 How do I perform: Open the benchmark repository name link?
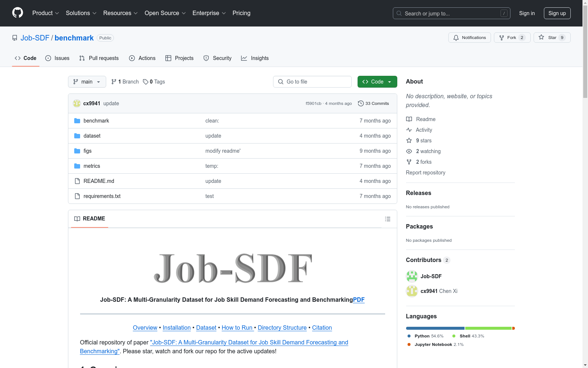pos(74,38)
